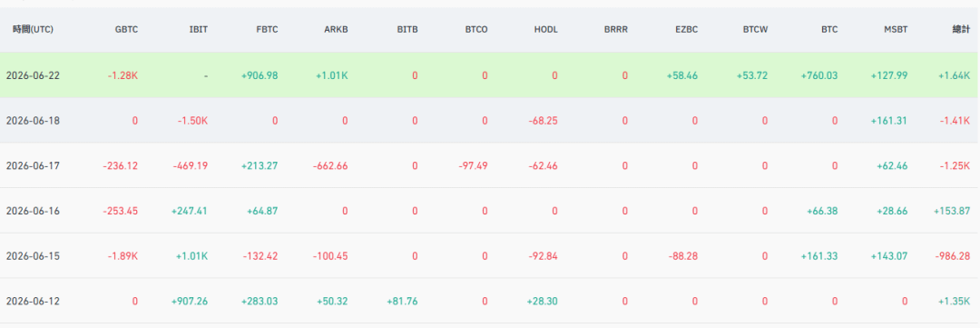Click the IBIT column header

[x=199, y=29]
